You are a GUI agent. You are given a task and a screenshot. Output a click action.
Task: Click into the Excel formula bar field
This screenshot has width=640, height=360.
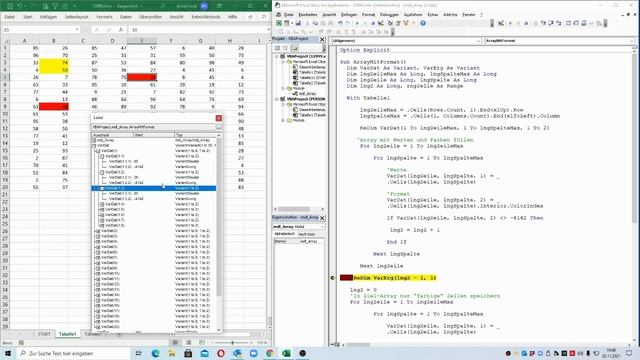[198, 30]
